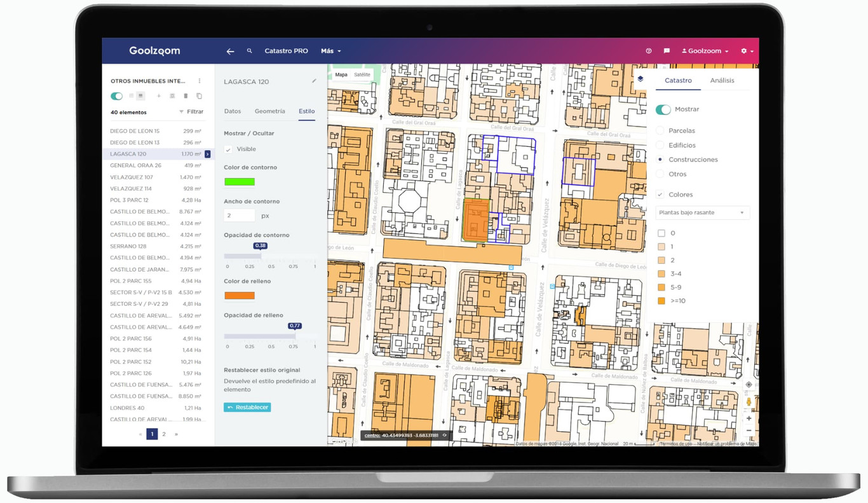The height and width of the screenshot is (503, 868).
Task: Open the help question mark icon
Action: pyautogui.click(x=649, y=51)
